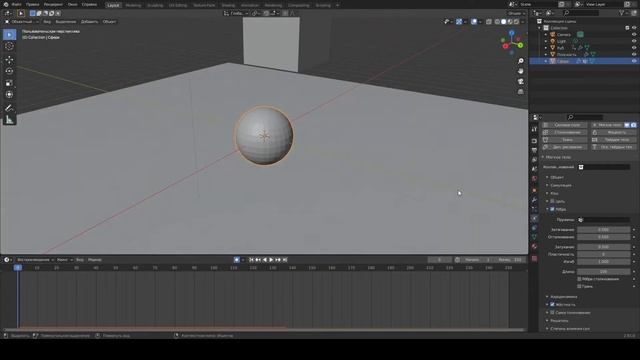Click the navigation gizmo red X axis
This screenshot has width=640, height=360.
click(x=505, y=46)
